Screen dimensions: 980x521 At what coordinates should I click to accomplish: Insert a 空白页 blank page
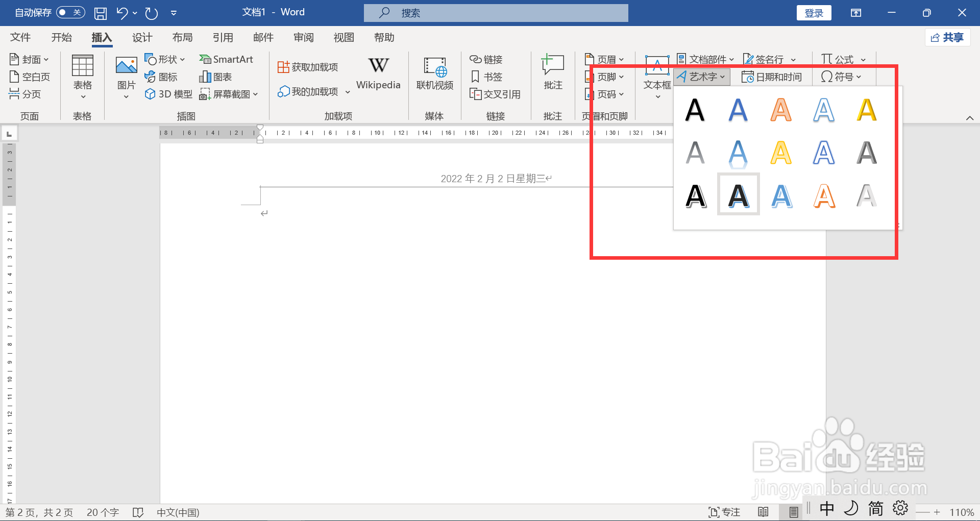click(30, 77)
